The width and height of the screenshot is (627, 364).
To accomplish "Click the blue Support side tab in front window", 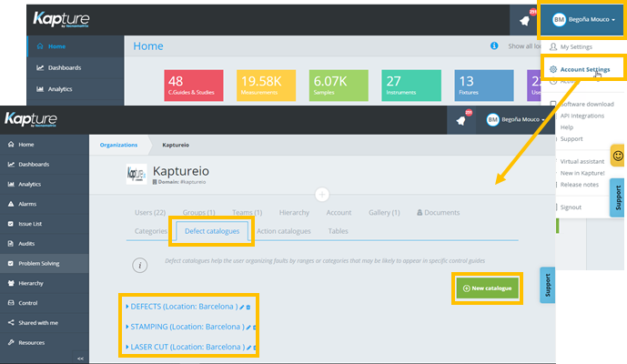I will click(548, 285).
